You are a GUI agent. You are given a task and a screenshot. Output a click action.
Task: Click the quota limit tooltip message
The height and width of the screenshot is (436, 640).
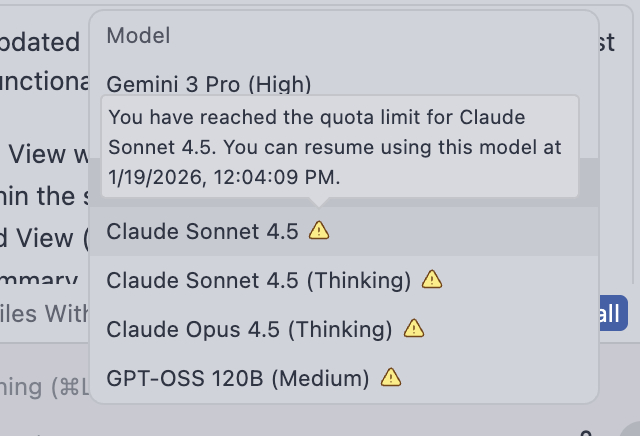pos(340,147)
